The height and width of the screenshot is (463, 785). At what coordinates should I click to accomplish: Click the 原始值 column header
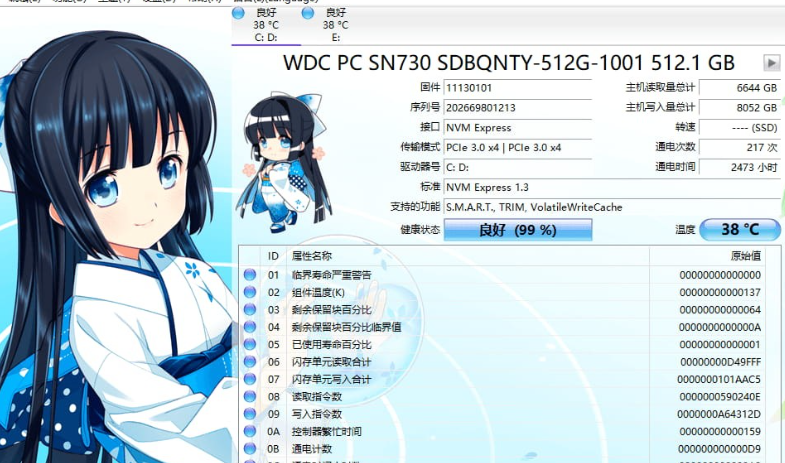(707, 256)
